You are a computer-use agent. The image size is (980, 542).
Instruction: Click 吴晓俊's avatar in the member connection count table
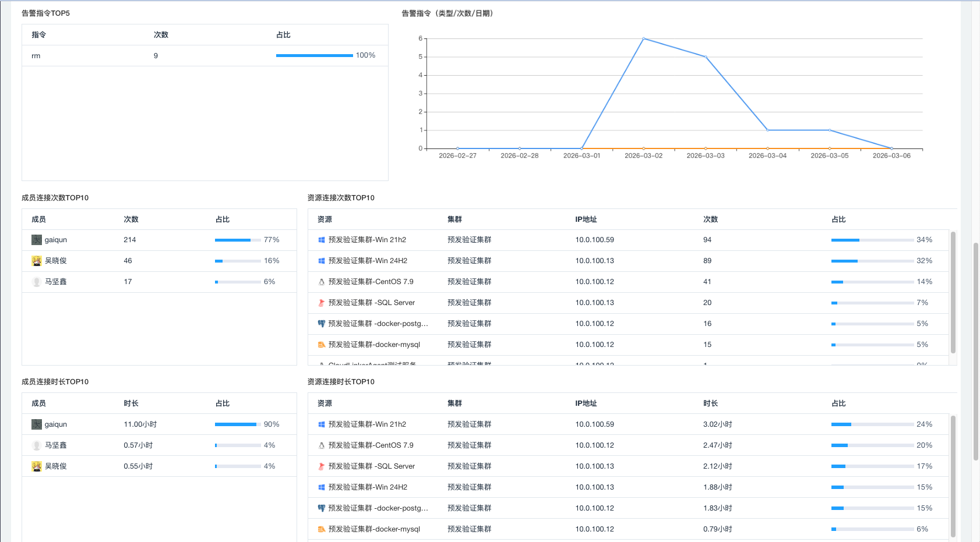click(36, 261)
